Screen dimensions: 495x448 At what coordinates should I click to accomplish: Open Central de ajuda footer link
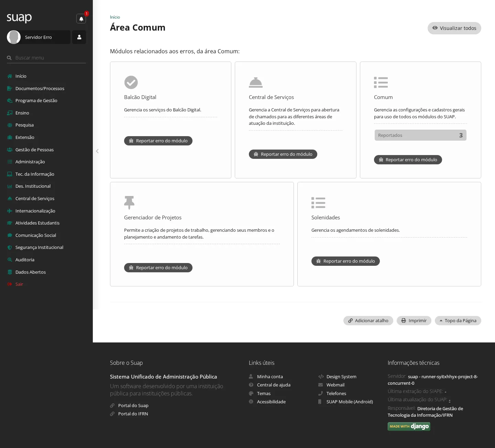point(274,385)
